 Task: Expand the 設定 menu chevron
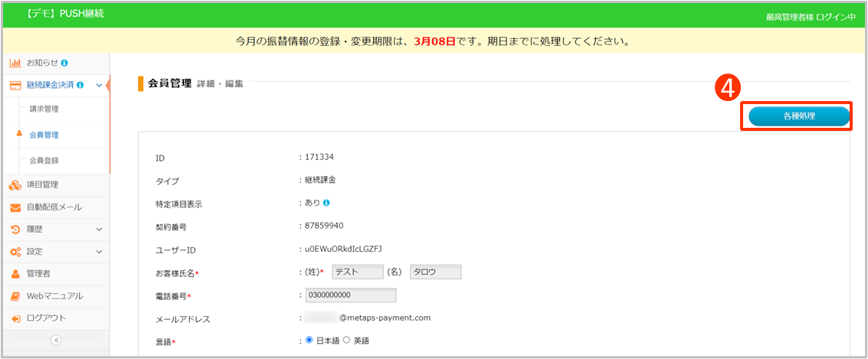click(x=99, y=251)
